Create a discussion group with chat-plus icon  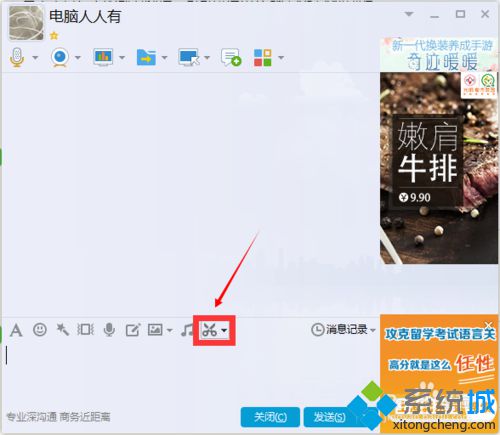[x=231, y=58]
